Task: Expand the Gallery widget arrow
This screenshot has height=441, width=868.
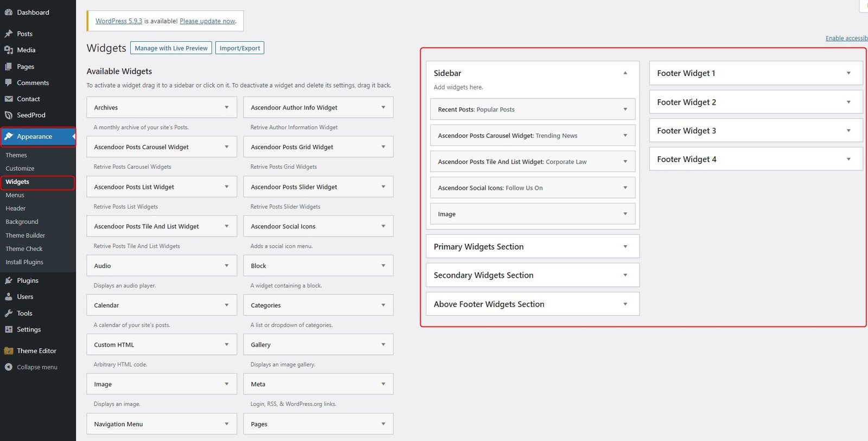Action: click(x=383, y=344)
